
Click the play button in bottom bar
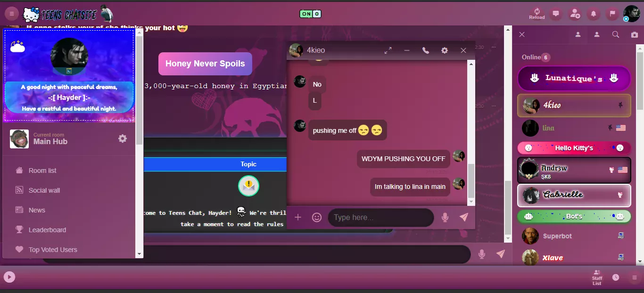pos(9,277)
